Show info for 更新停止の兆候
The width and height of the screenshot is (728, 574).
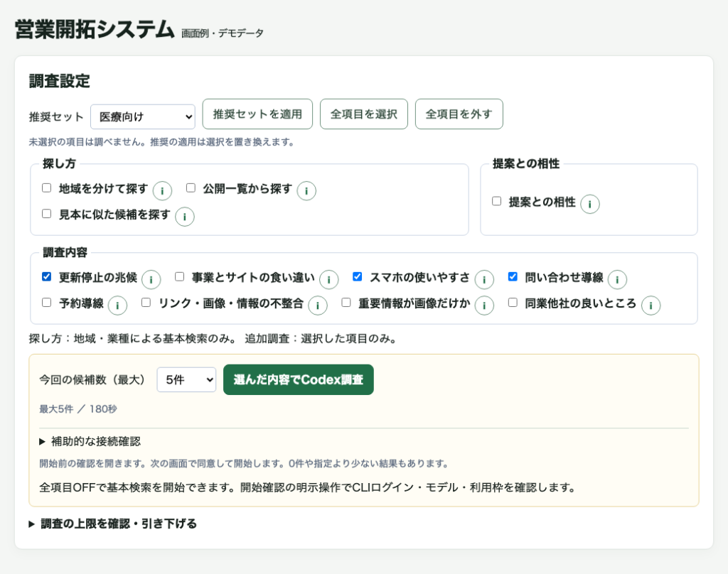151,280
